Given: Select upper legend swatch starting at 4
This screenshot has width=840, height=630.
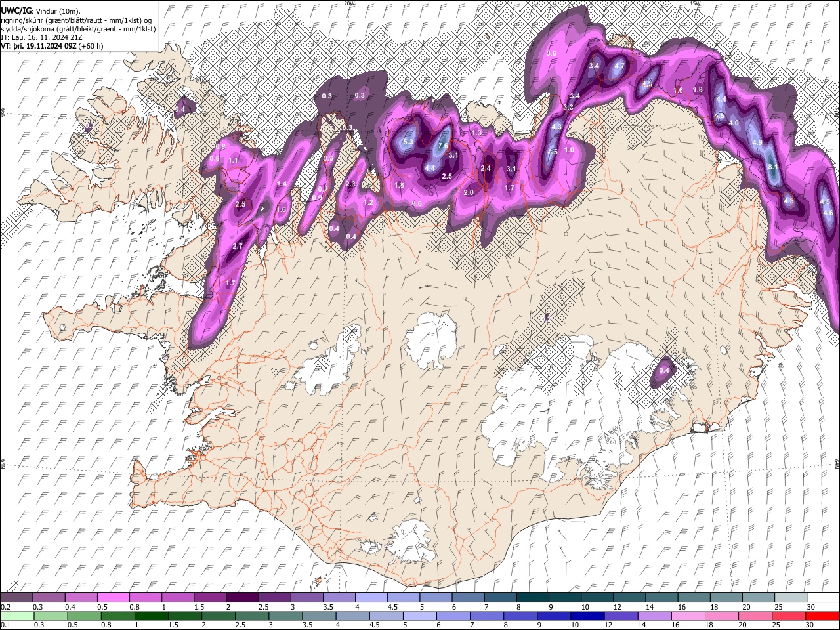Looking at the screenshot, I should [371, 598].
